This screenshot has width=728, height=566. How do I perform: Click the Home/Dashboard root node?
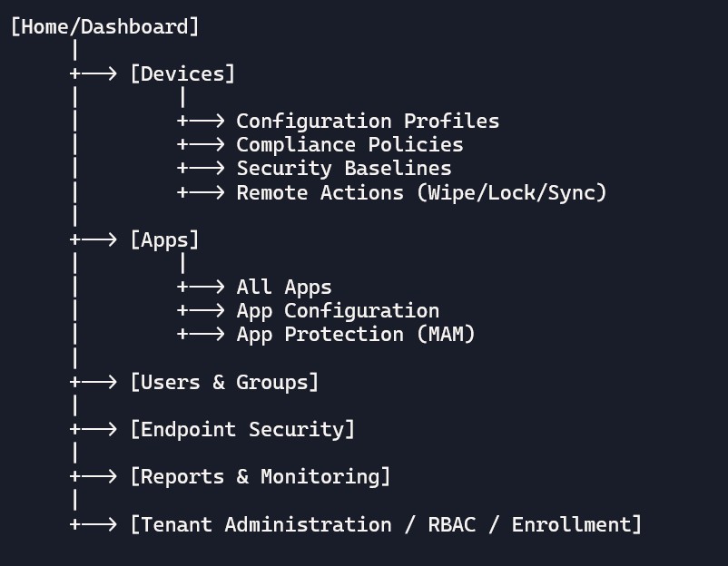[x=104, y=26]
